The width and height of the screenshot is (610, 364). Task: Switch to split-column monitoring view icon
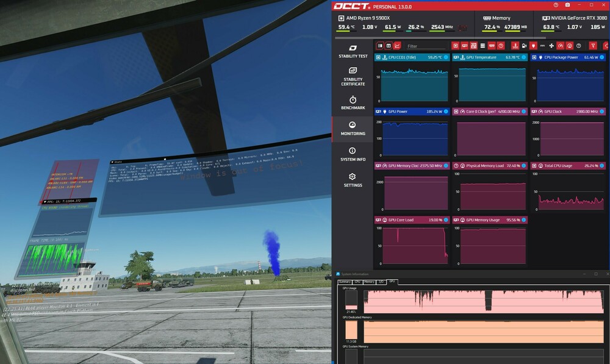tap(381, 46)
